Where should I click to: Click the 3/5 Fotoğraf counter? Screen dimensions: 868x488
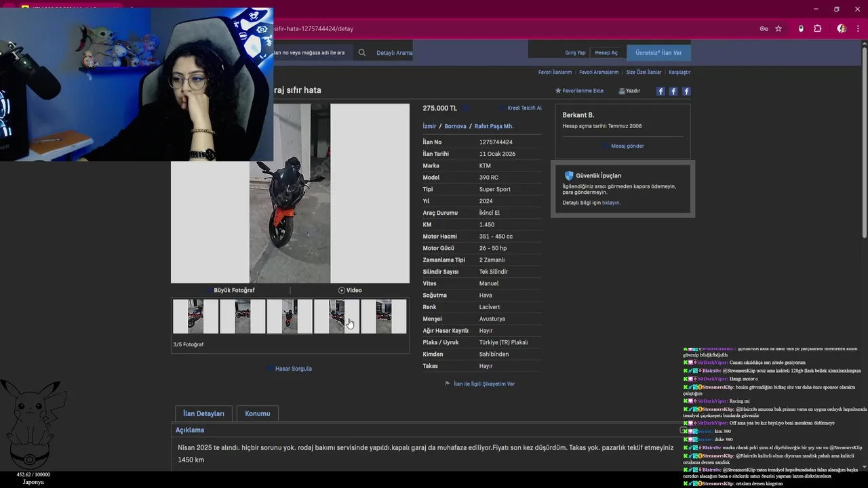188,344
